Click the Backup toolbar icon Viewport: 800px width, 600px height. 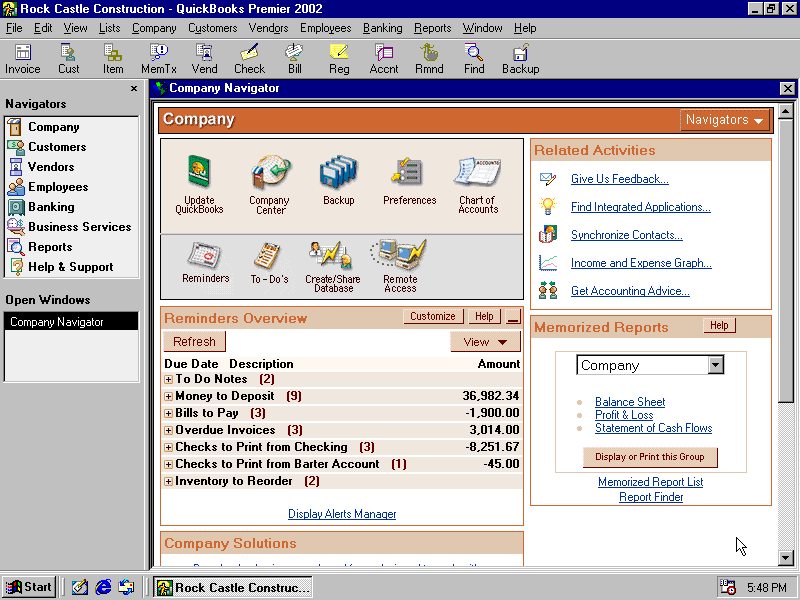[x=520, y=59]
